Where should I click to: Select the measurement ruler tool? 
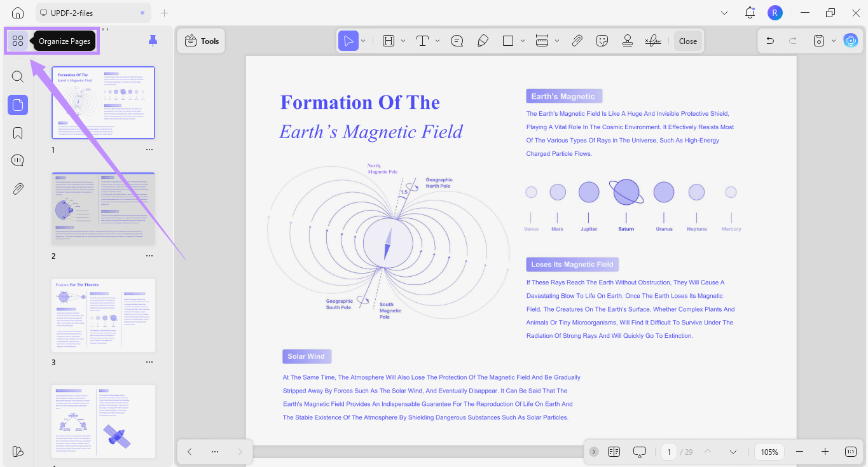click(x=542, y=41)
